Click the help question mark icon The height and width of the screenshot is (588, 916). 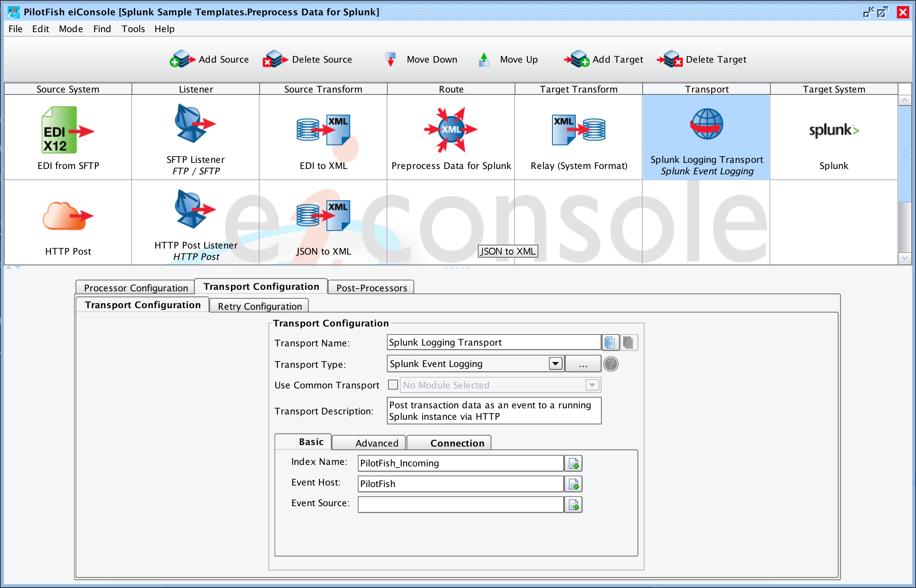611,364
